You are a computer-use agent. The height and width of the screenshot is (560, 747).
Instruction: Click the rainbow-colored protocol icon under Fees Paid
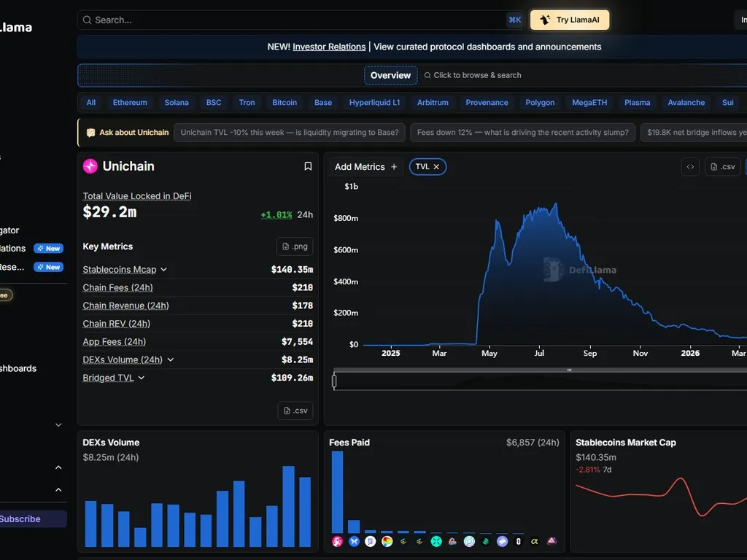(387, 542)
